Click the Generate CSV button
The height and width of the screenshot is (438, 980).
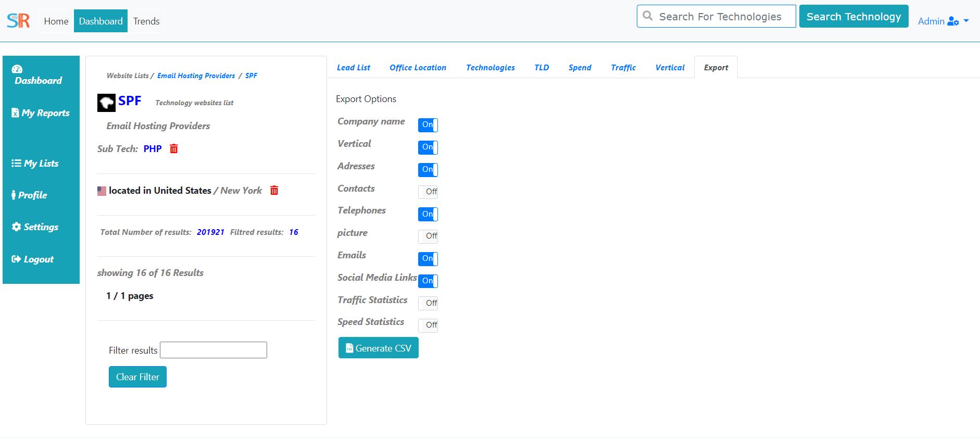tap(379, 348)
